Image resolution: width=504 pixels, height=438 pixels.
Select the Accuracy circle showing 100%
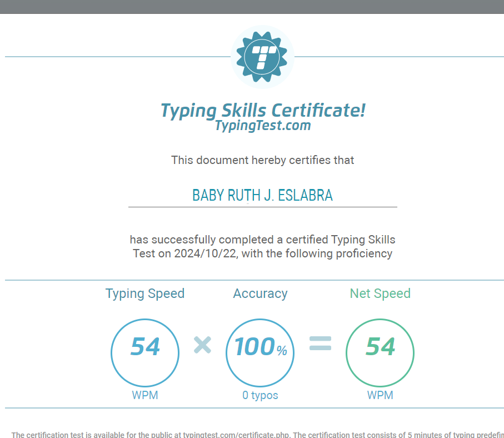pos(260,352)
